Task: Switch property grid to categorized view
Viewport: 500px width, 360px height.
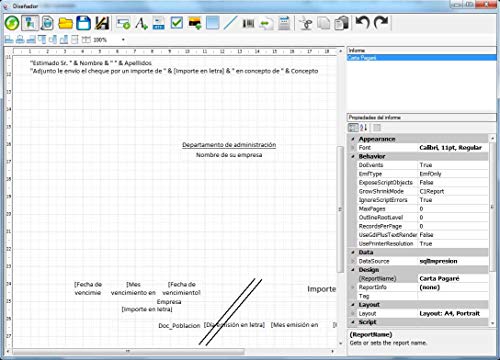Action: coord(353,127)
